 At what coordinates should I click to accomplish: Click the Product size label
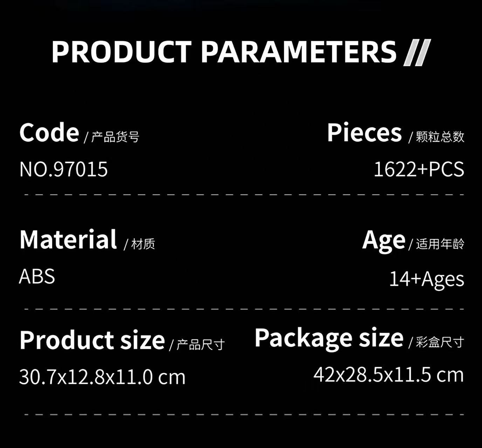(92, 340)
